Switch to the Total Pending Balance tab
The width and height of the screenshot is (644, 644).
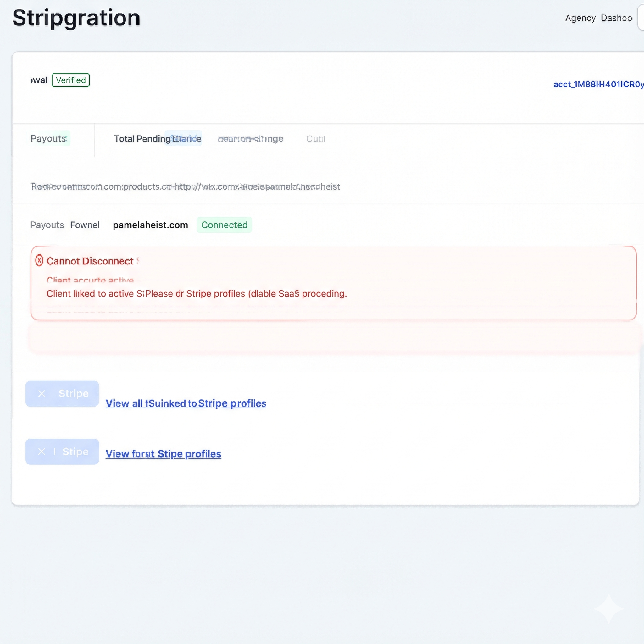coord(157,139)
